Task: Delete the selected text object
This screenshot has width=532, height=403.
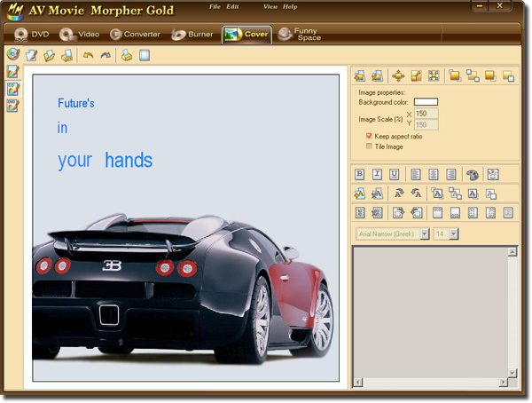Action: tap(377, 194)
